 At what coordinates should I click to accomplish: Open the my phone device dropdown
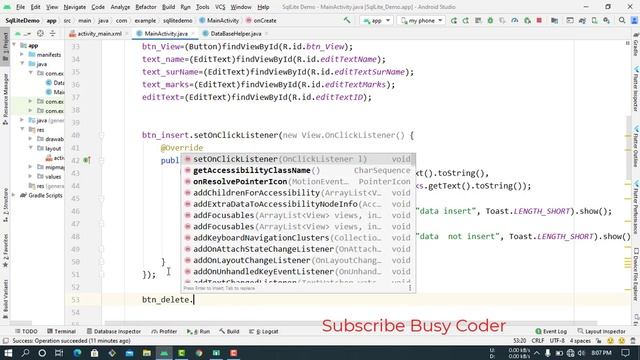[422, 20]
